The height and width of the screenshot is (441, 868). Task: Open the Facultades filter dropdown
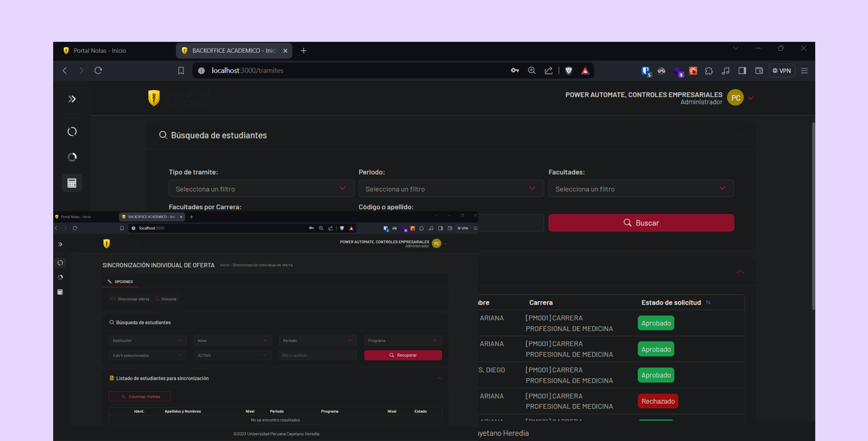click(x=641, y=189)
